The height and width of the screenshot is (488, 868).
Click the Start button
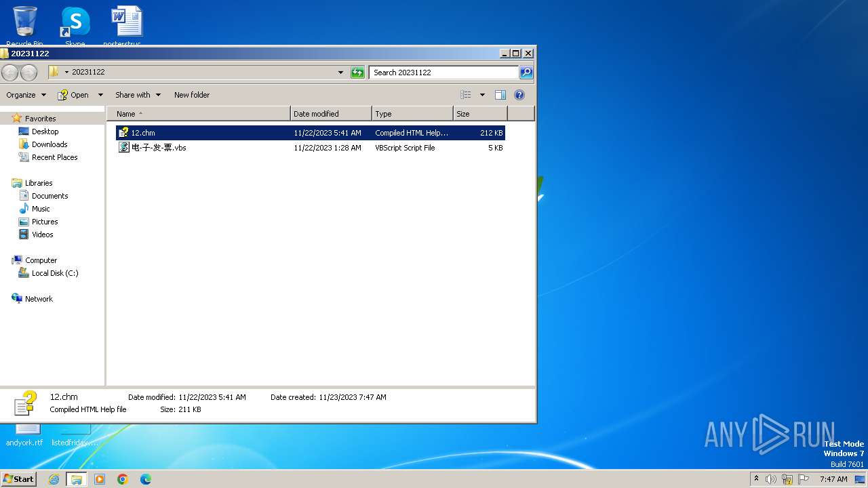click(x=18, y=479)
